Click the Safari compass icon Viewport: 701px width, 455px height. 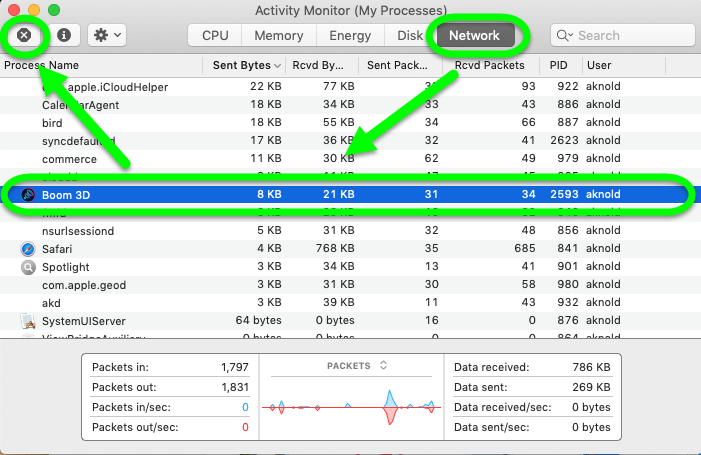[28, 249]
